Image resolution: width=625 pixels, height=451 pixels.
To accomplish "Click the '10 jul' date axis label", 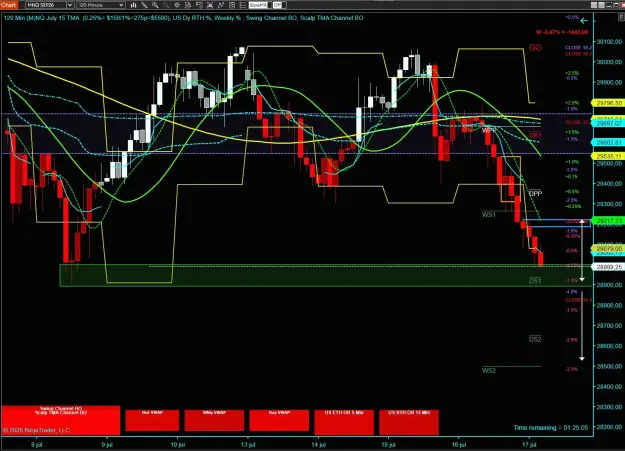I will point(178,445).
